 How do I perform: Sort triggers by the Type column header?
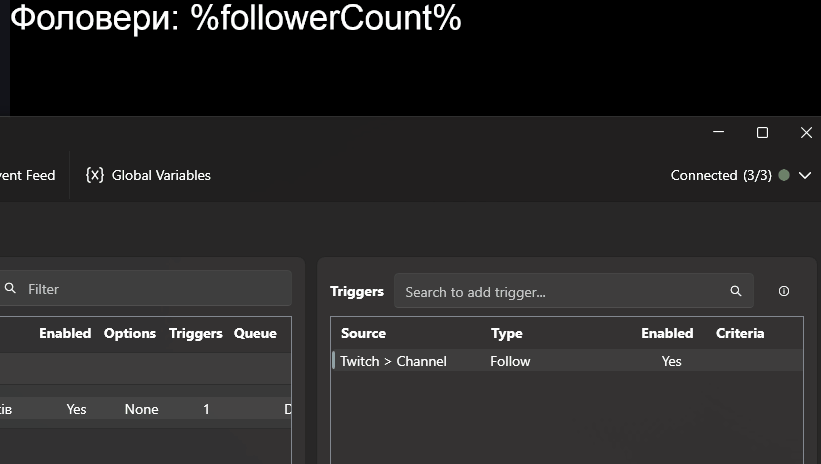[x=506, y=333]
